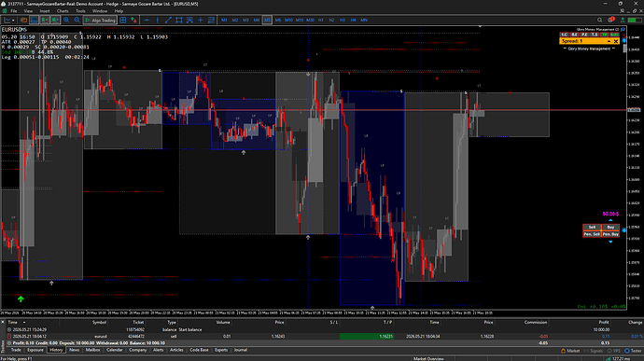Switch chart to M3 timeframe

[245, 20]
